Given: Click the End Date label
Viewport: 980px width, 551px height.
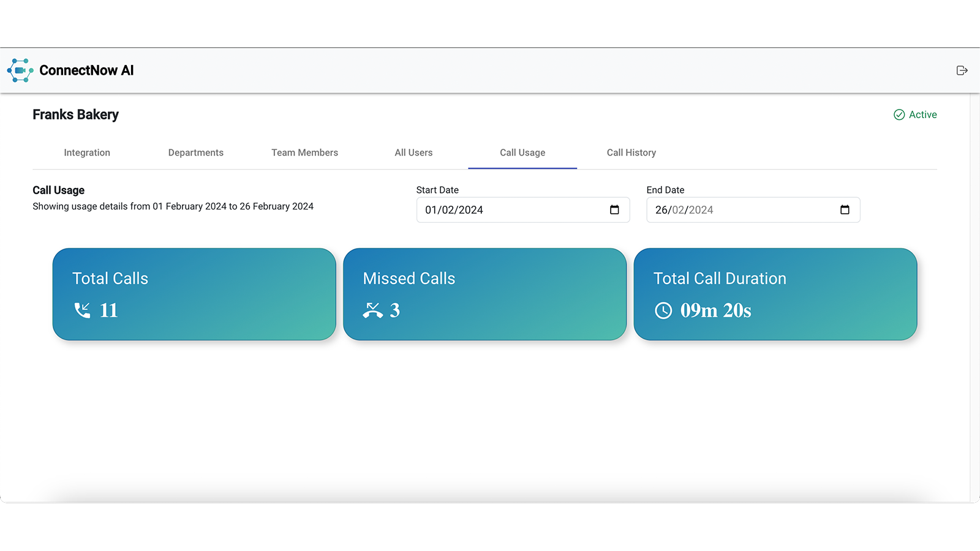Looking at the screenshot, I should [x=665, y=190].
